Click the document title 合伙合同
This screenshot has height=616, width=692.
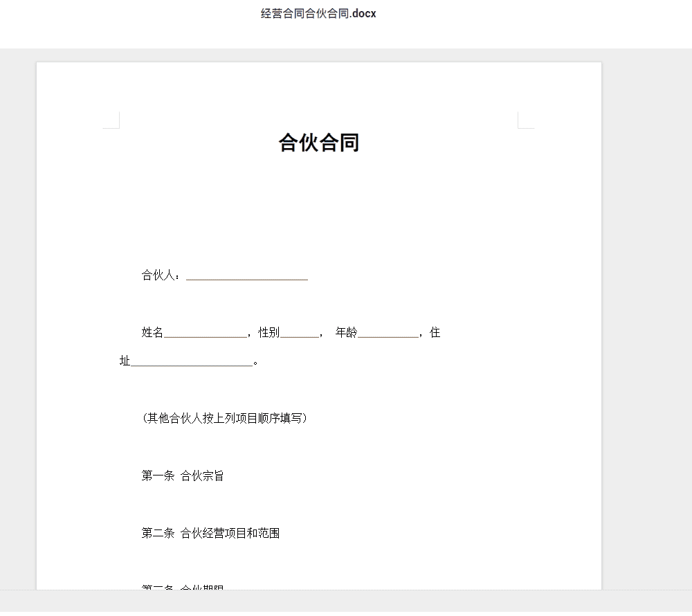(x=318, y=143)
